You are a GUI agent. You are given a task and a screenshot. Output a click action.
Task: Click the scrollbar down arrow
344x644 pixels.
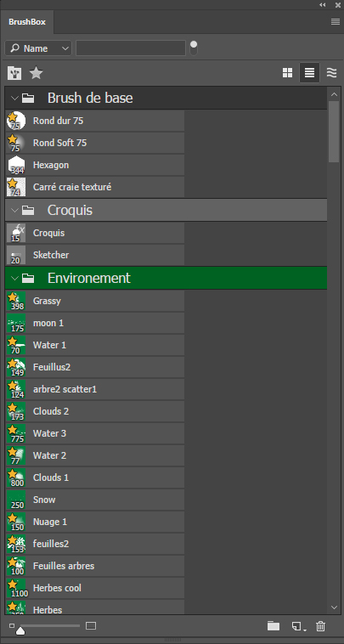[x=334, y=607]
